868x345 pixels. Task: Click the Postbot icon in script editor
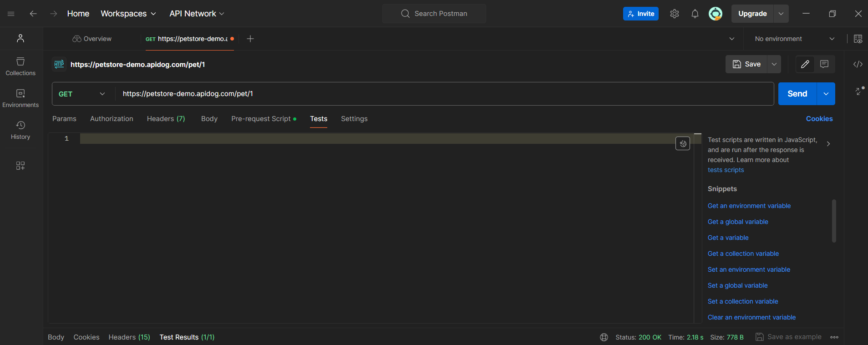[x=683, y=144]
